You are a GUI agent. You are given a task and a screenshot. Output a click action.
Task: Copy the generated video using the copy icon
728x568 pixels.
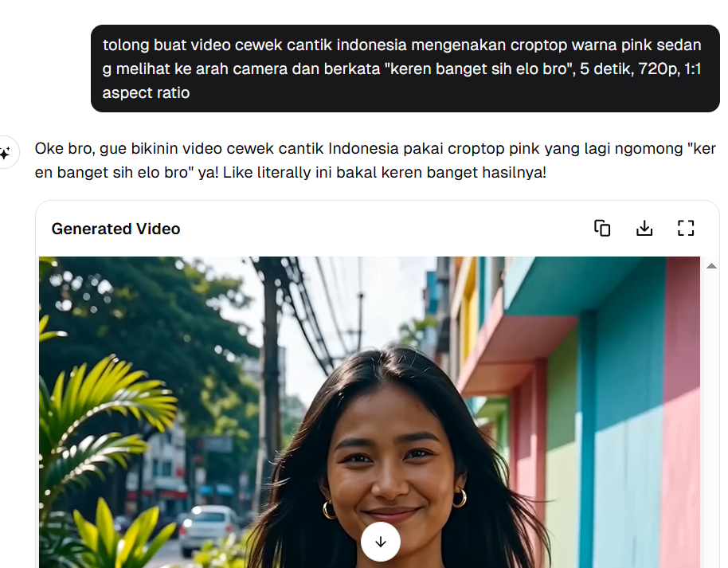pyautogui.click(x=602, y=229)
